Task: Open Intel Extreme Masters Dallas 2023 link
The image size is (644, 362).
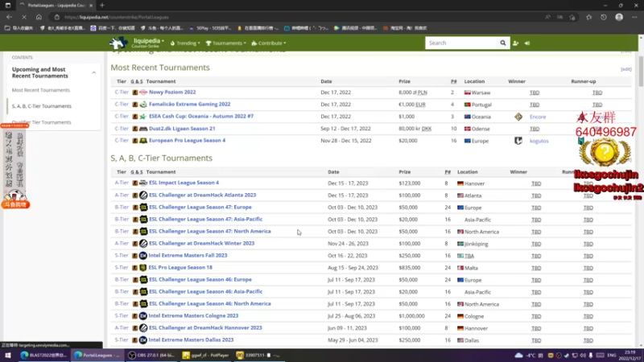Action: tap(191, 339)
